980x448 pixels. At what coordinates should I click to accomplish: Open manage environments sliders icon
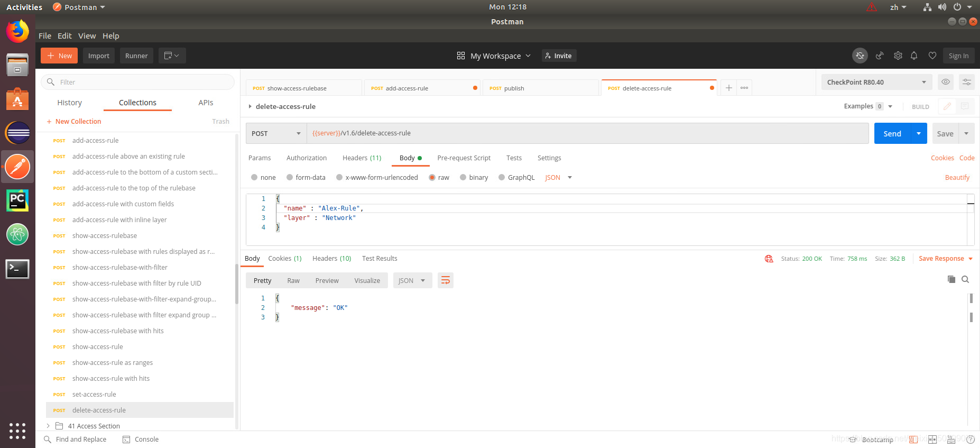[967, 82]
